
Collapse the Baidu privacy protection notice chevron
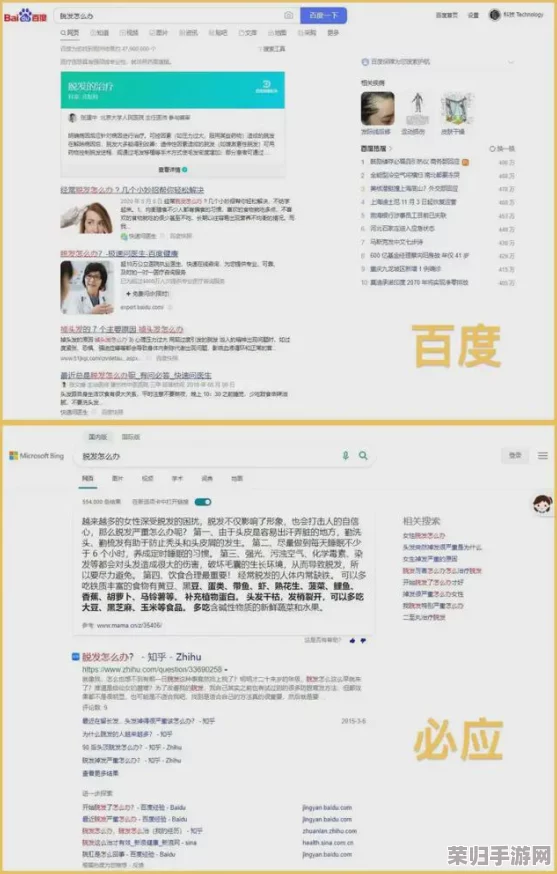point(510,62)
